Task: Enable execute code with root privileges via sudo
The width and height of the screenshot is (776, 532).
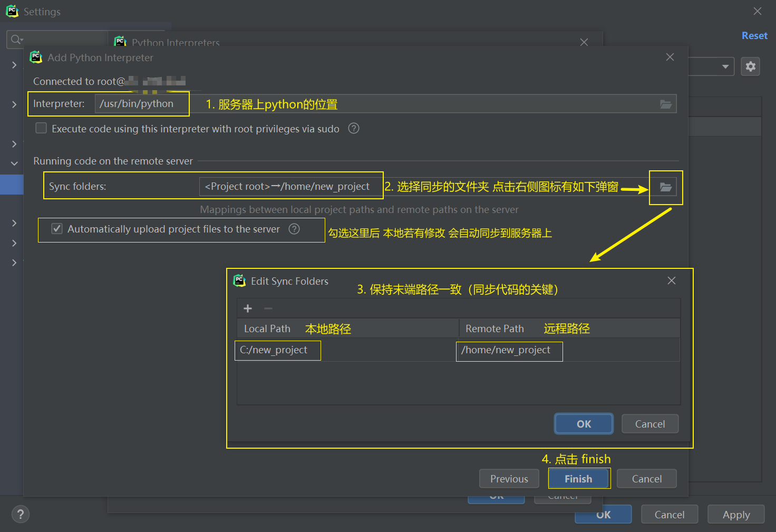Action: click(x=41, y=129)
